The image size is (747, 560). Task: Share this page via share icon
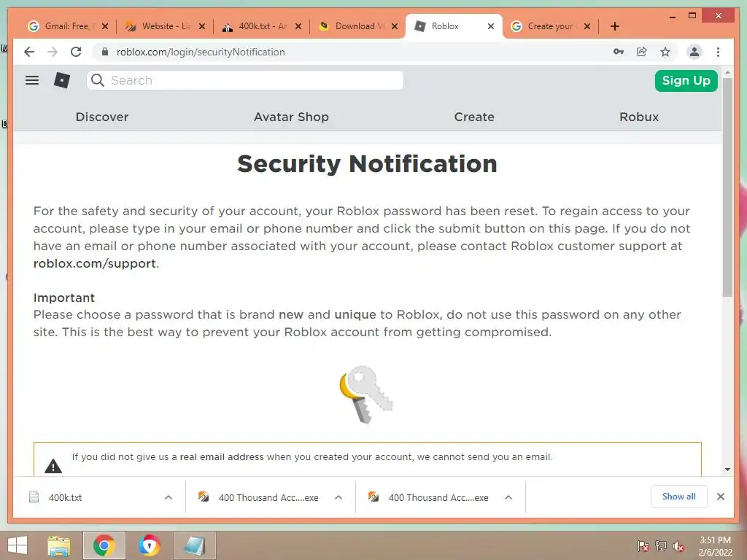click(642, 52)
